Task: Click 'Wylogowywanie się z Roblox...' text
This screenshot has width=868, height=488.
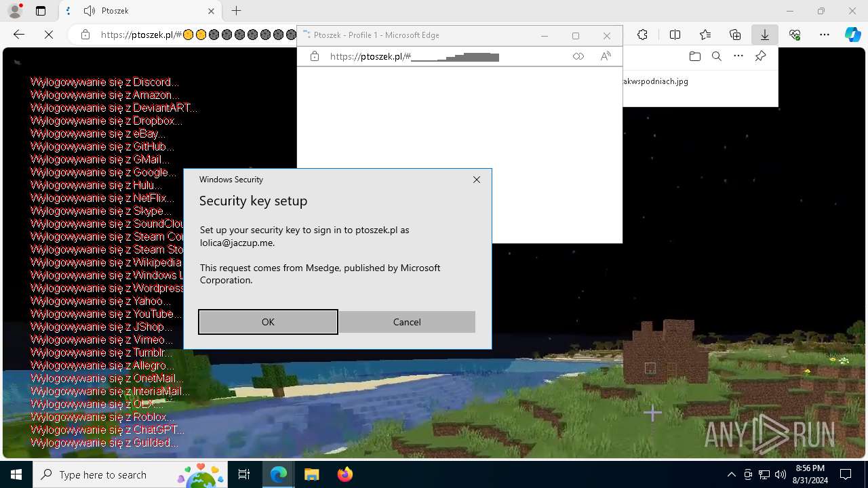Action: (102, 418)
